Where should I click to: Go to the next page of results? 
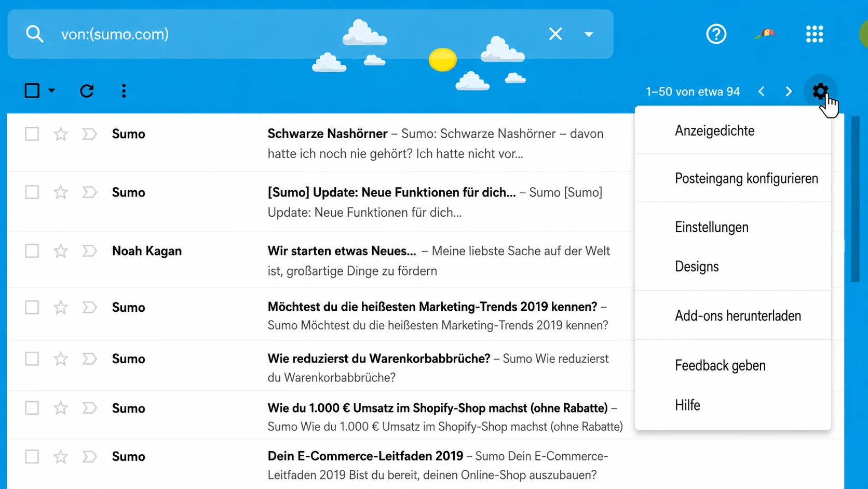pyautogui.click(x=789, y=91)
